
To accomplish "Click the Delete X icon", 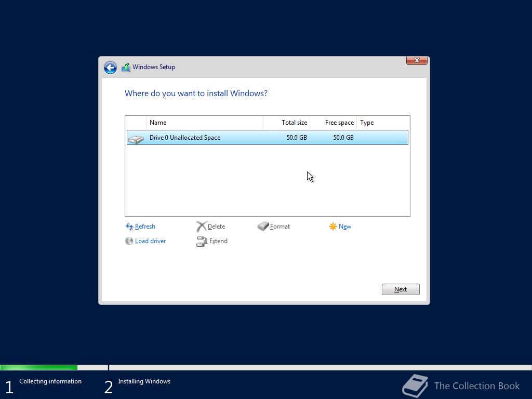I will click(201, 227).
